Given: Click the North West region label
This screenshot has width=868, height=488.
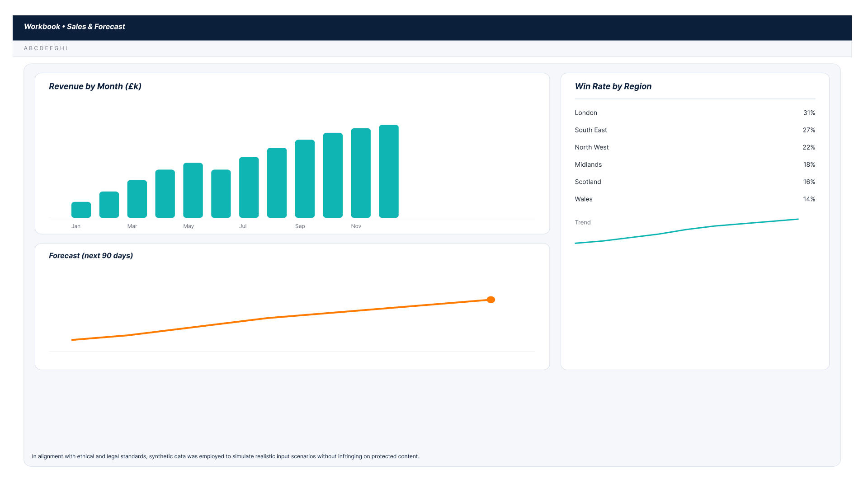Looking at the screenshot, I should (591, 147).
